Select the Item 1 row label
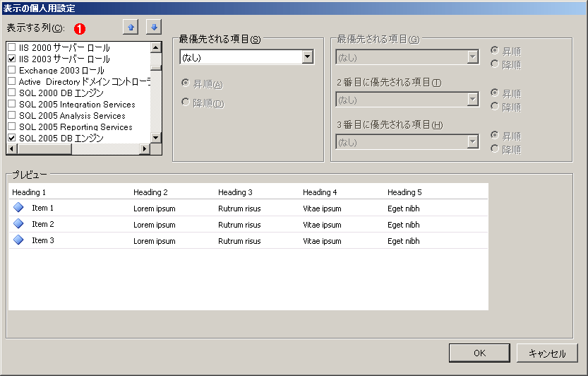This screenshot has width=588, height=376. point(43,208)
